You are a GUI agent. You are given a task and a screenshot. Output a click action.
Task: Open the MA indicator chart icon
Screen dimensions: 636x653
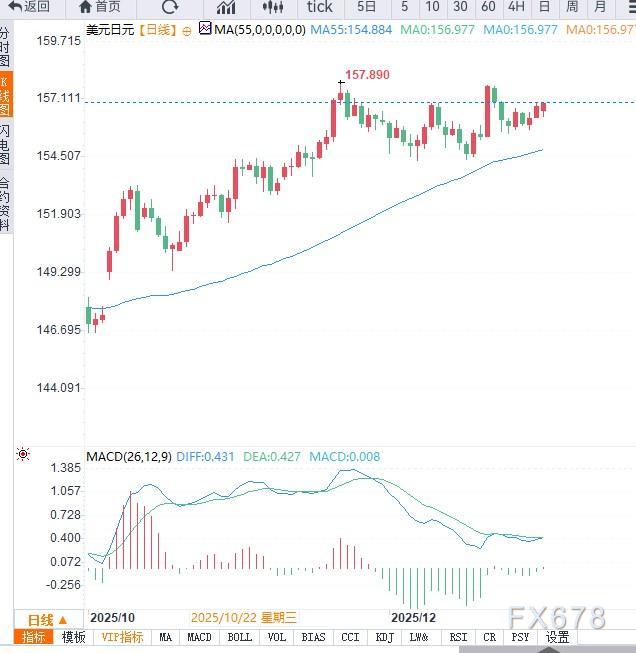pyautogui.click(x=205, y=29)
